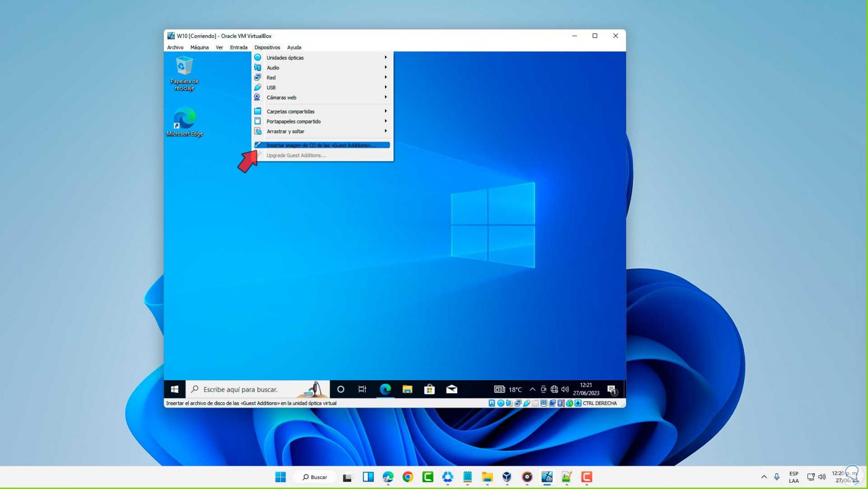Show hidden icons in the host system tray
The width and height of the screenshot is (868, 489).
[764, 477]
